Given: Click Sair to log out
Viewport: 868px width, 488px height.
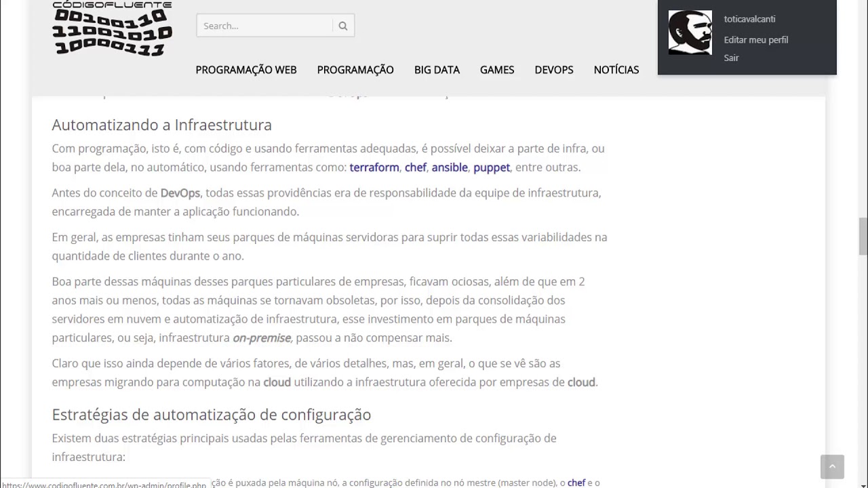Looking at the screenshot, I should (x=731, y=58).
